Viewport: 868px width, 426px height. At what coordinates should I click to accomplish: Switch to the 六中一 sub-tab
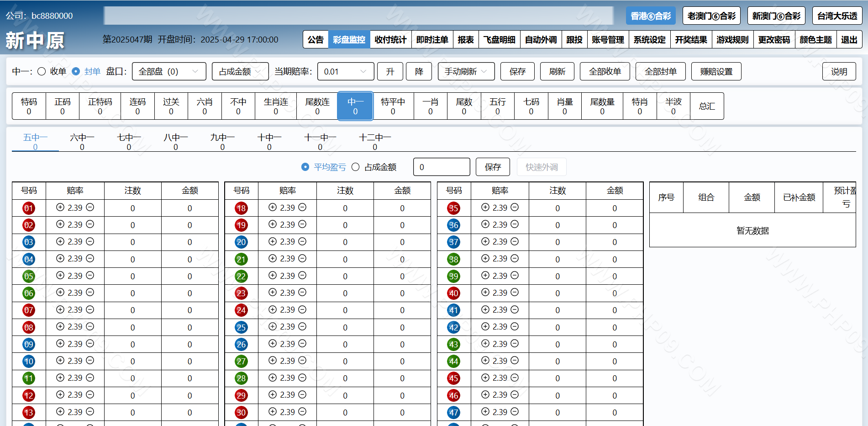coord(82,141)
